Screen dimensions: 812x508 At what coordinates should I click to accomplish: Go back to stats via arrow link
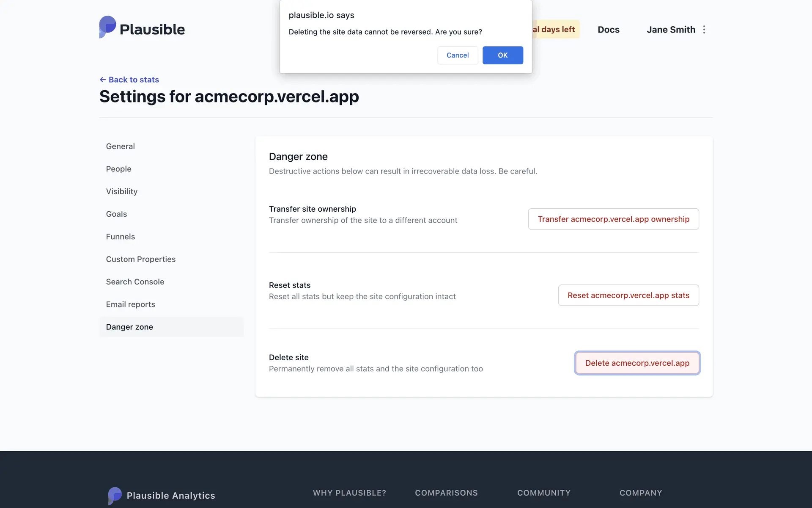(129, 80)
